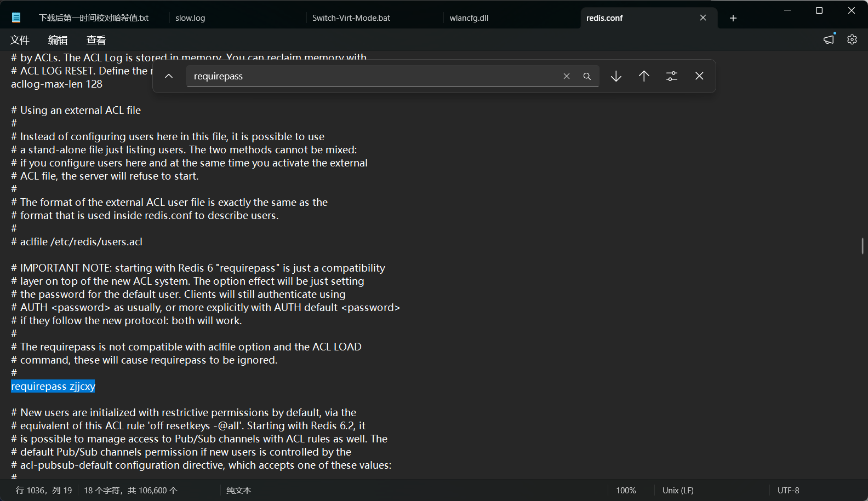Close the redis.conf tab
This screenshot has width=868, height=501.
[703, 18]
